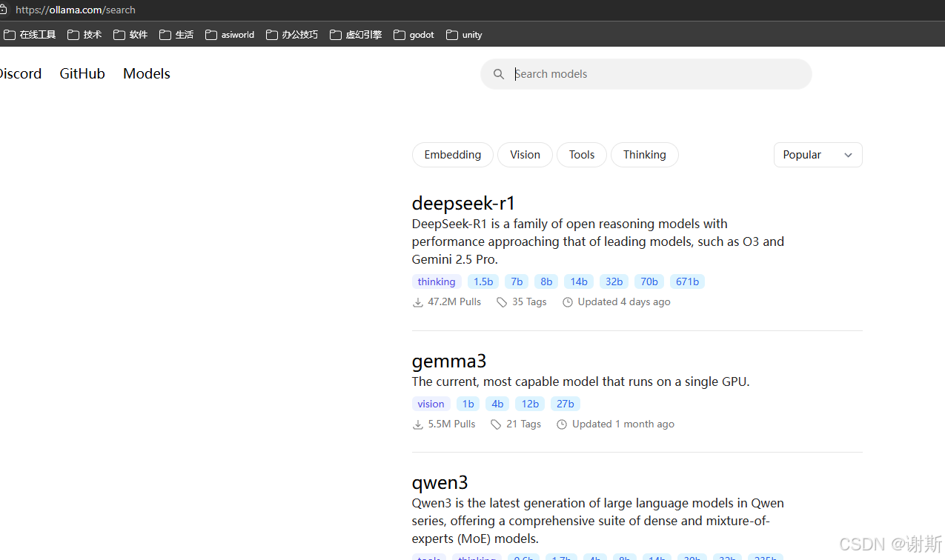
Task: Go to the GitHub nav link
Action: coord(82,74)
